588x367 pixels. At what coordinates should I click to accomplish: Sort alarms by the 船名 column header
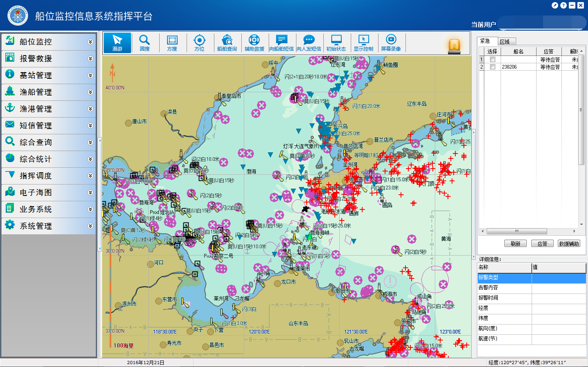click(x=518, y=51)
